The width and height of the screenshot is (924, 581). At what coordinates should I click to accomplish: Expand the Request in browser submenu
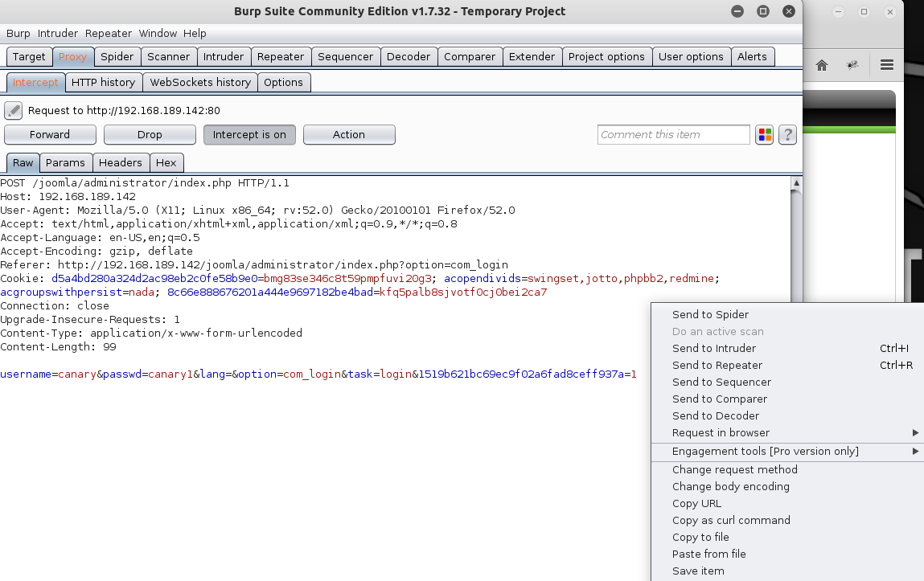787,432
